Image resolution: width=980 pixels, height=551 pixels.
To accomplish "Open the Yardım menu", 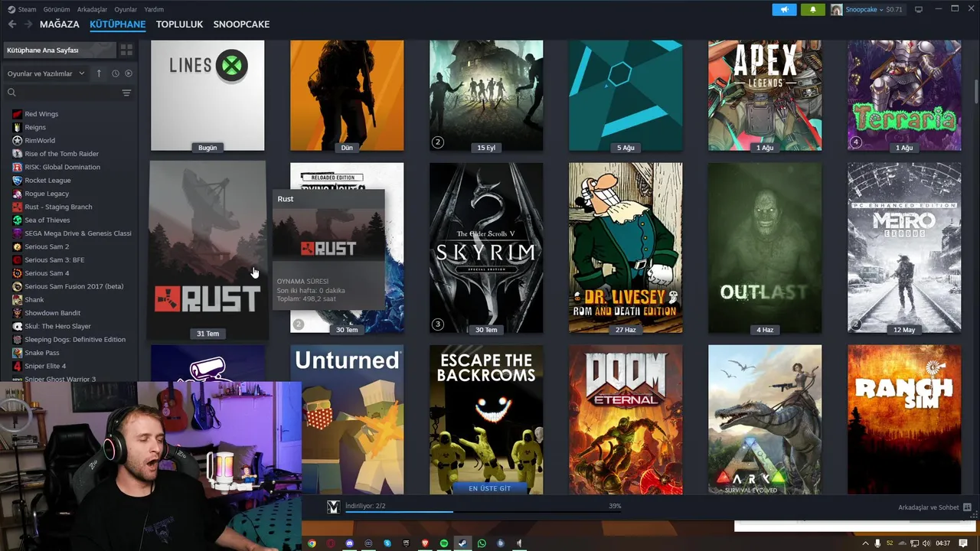I will (x=154, y=9).
